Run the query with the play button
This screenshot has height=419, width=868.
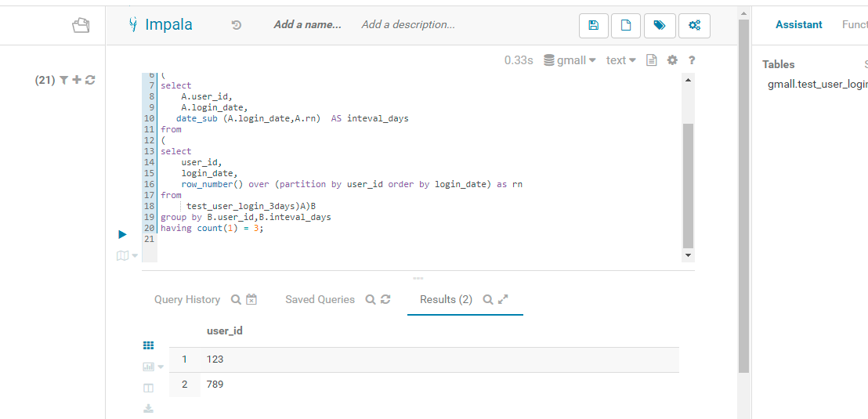click(x=122, y=234)
